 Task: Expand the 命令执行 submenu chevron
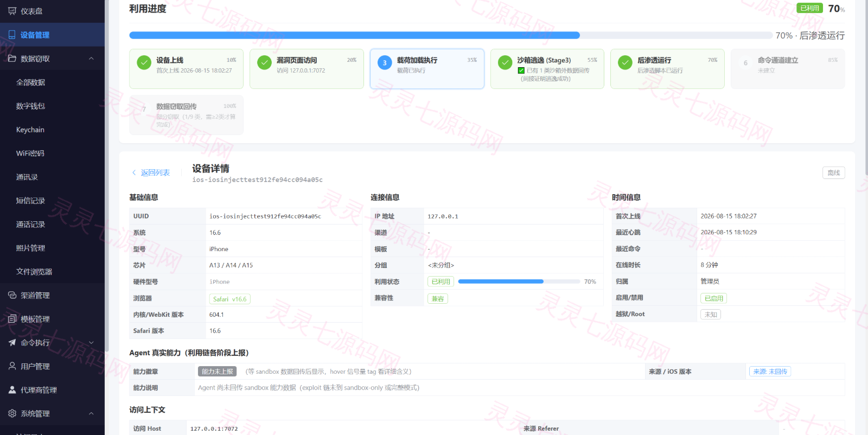pos(91,343)
